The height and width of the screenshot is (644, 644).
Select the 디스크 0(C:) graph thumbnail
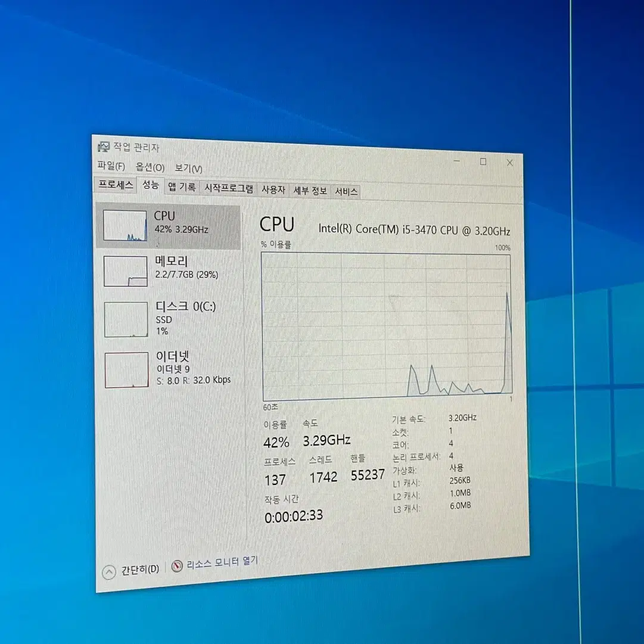126,319
